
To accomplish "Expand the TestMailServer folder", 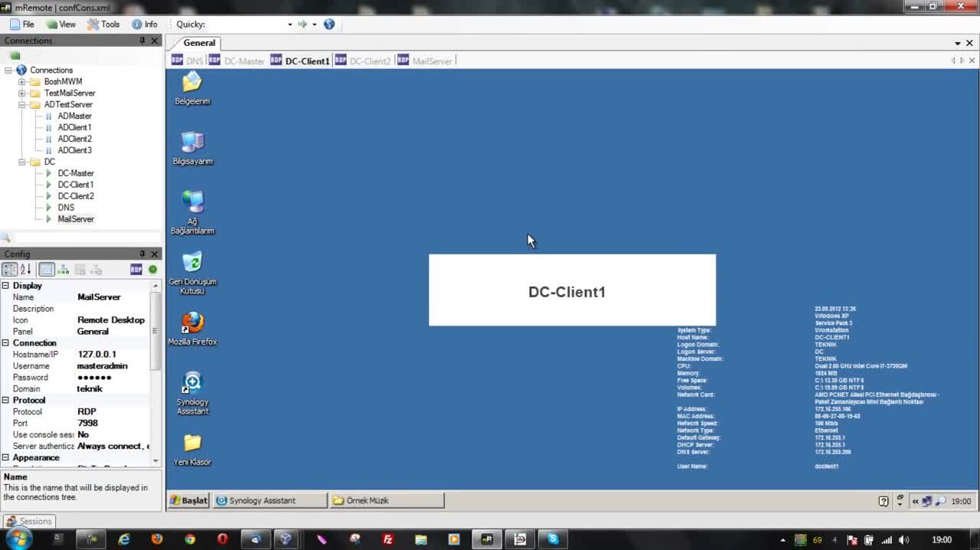I will tap(22, 93).
